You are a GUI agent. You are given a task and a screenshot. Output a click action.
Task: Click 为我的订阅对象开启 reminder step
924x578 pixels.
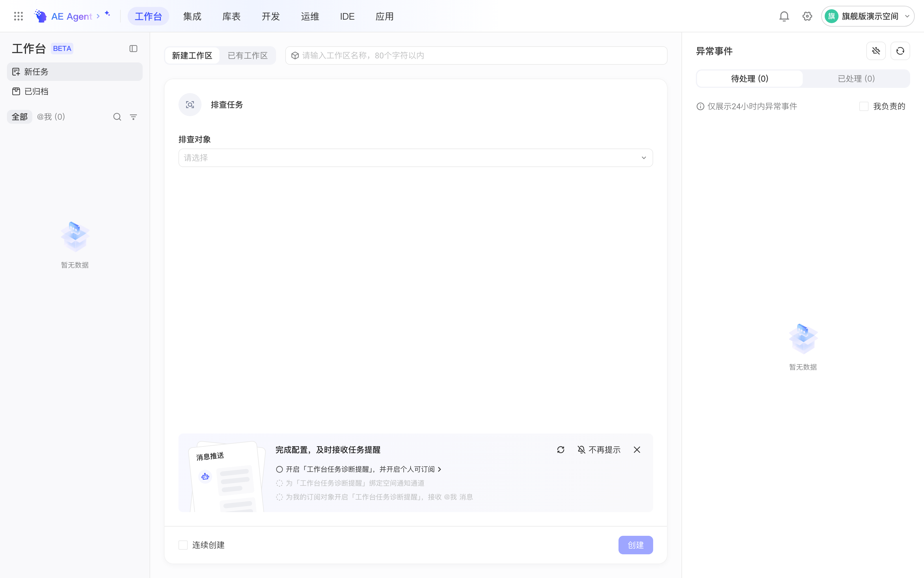coord(375,497)
